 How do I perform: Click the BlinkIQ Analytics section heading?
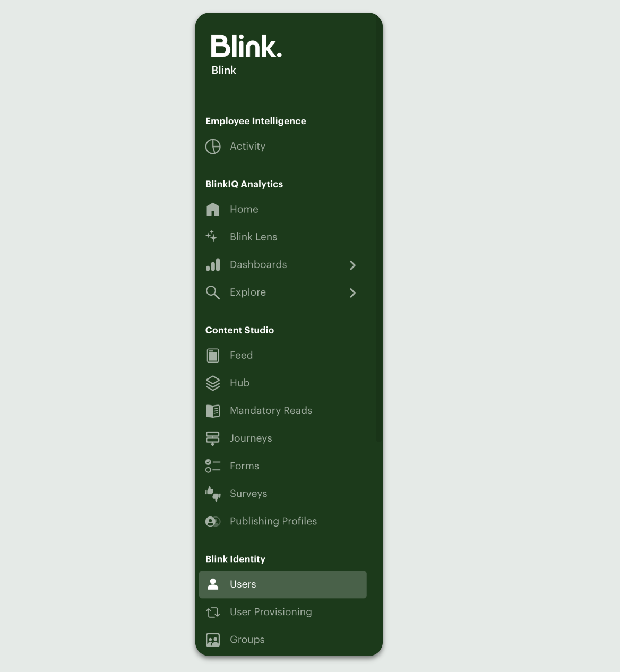click(244, 184)
